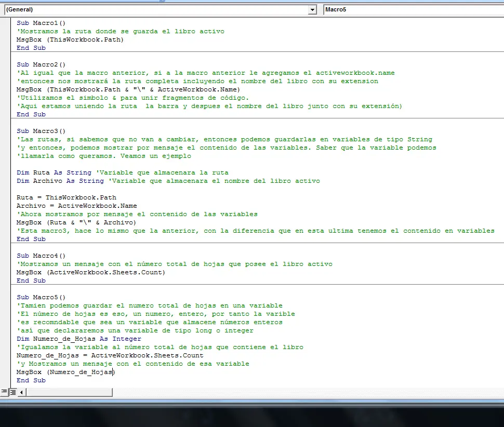Click 'Dim Ruta As String' declaration
Screen dimensions: 504x427
click(54, 172)
